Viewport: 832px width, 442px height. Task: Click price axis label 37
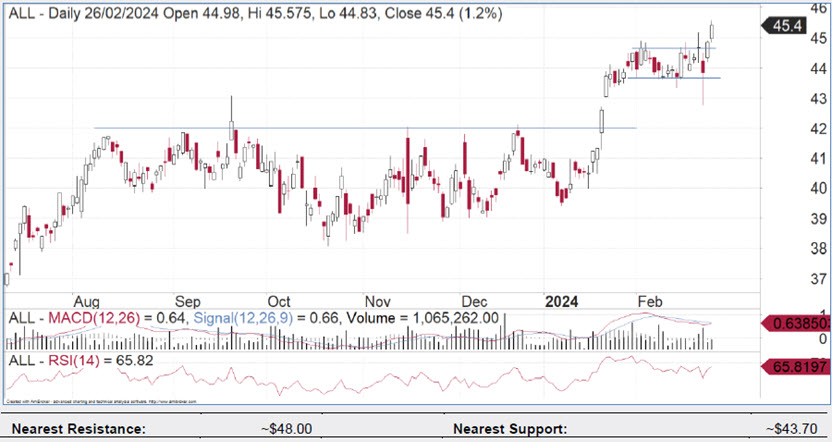click(818, 279)
